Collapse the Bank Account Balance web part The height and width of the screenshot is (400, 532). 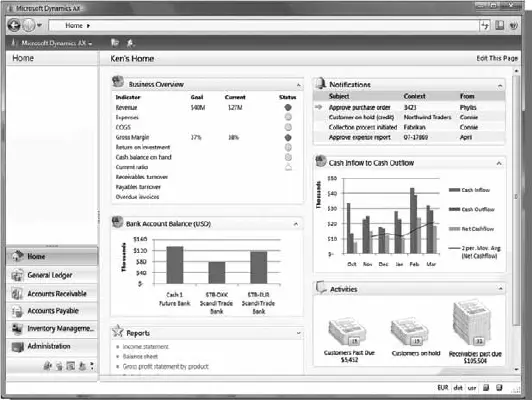coord(296,224)
